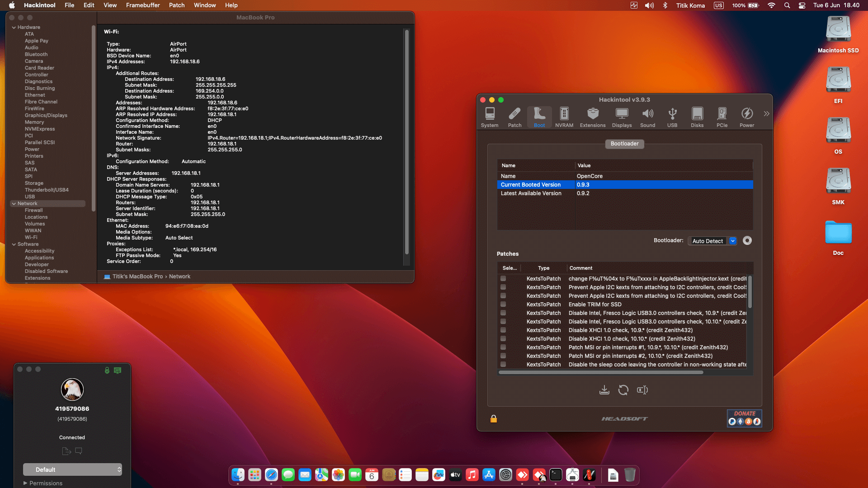The height and width of the screenshot is (488, 868).
Task: Open the USB toolbar item in Hackintool
Action: tap(672, 117)
